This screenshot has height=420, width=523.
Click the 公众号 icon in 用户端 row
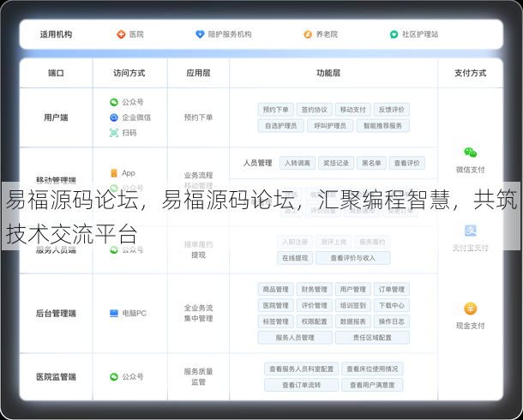point(114,102)
